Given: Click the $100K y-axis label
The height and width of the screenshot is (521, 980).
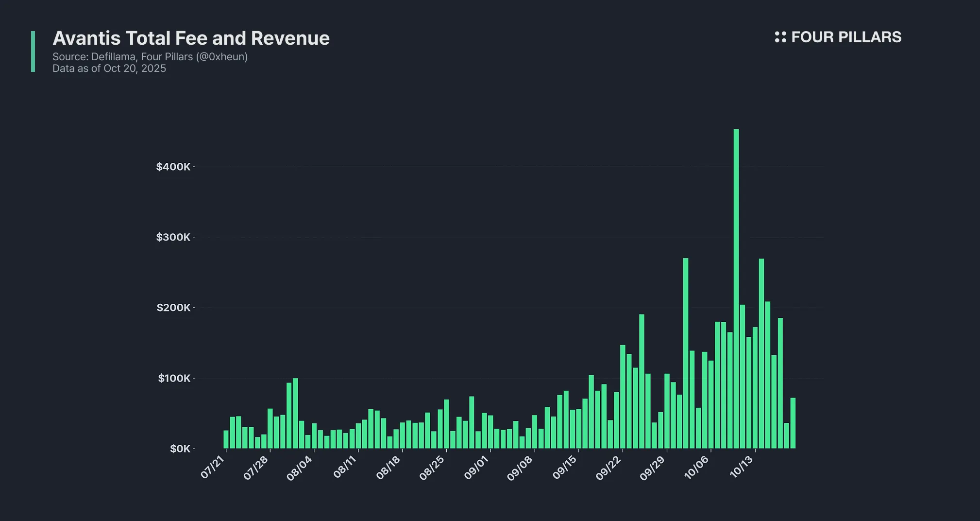Looking at the screenshot, I should (174, 378).
